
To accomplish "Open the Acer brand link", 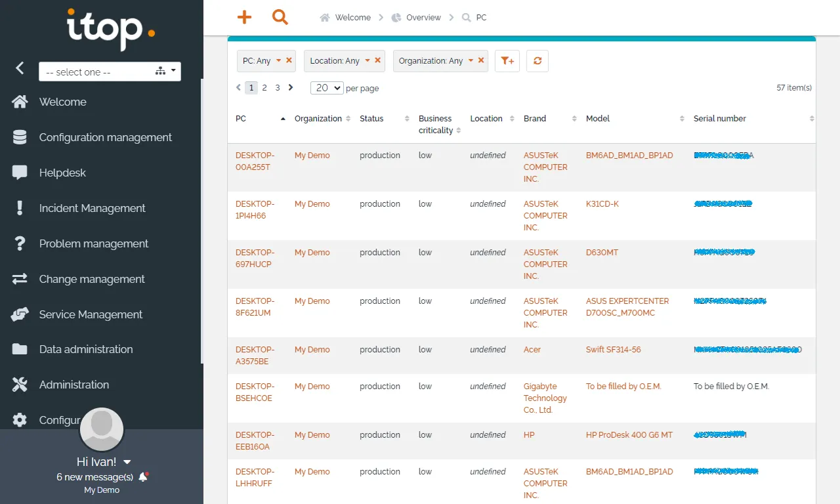I will (532, 350).
